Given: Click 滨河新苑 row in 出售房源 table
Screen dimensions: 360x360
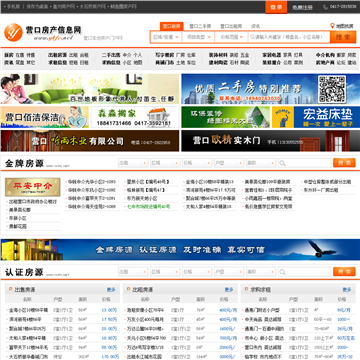Looking at the screenshot, I should point(25,319).
